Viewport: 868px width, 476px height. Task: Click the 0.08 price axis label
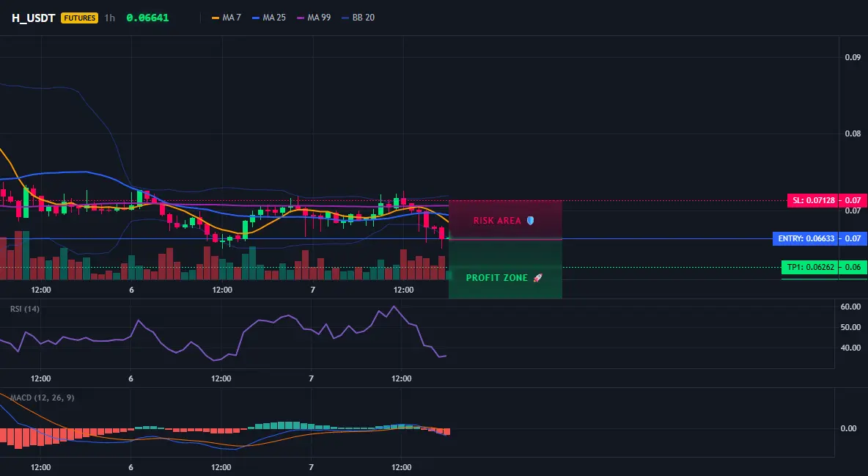[x=853, y=133]
